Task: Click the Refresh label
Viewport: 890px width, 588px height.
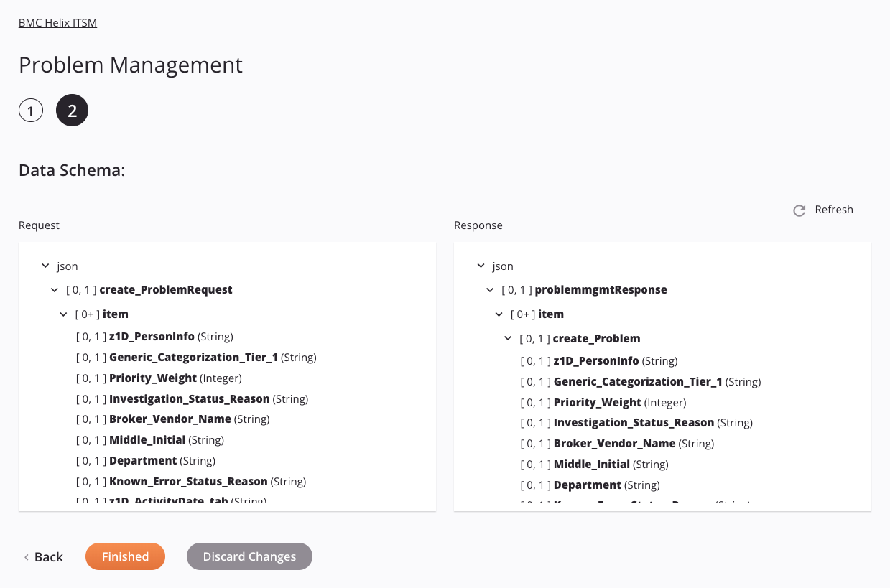Action: pyautogui.click(x=834, y=210)
